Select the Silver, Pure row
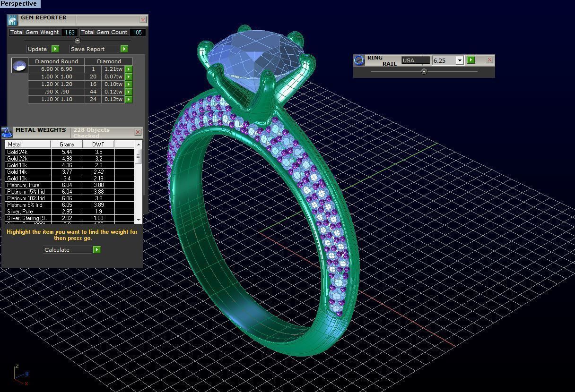The width and height of the screenshot is (575, 392). click(x=70, y=212)
